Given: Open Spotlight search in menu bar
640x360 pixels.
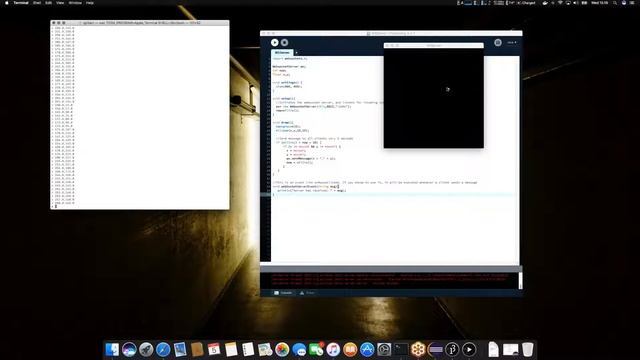Looking at the screenshot, I should (x=615, y=3).
